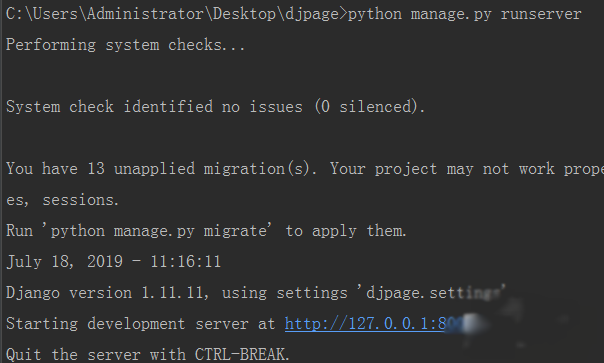This screenshot has width=604, height=363.
Task: Click the 11:16:11 time stamp
Action: point(186,262)
